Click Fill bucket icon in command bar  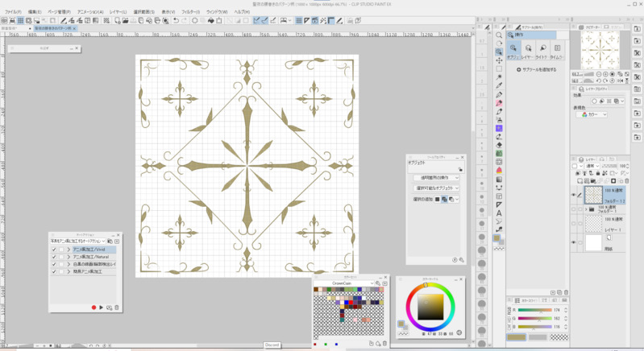pyautogui.click(x=210, y=20)
